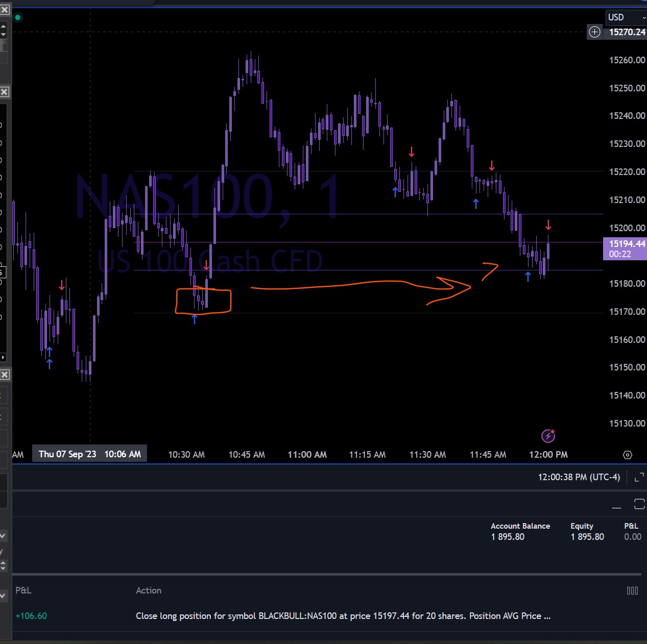Open chart settings hexagon gear icon

pyautogui.click(x=628, y=455)
